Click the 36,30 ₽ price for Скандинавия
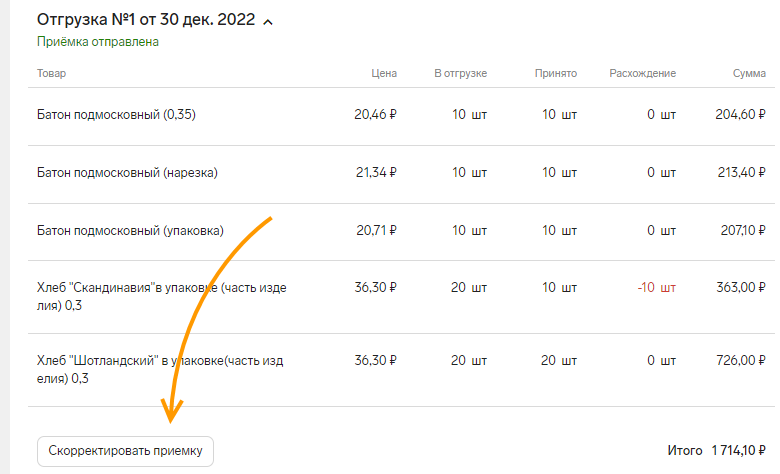Screen dimensions: 780x474 click(x=376, y=287)
